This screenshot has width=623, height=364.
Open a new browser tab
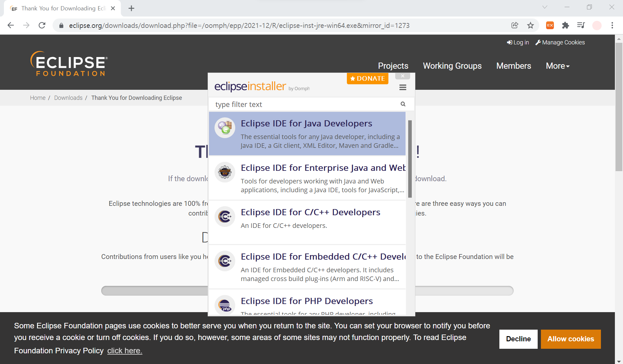(131, 8)
